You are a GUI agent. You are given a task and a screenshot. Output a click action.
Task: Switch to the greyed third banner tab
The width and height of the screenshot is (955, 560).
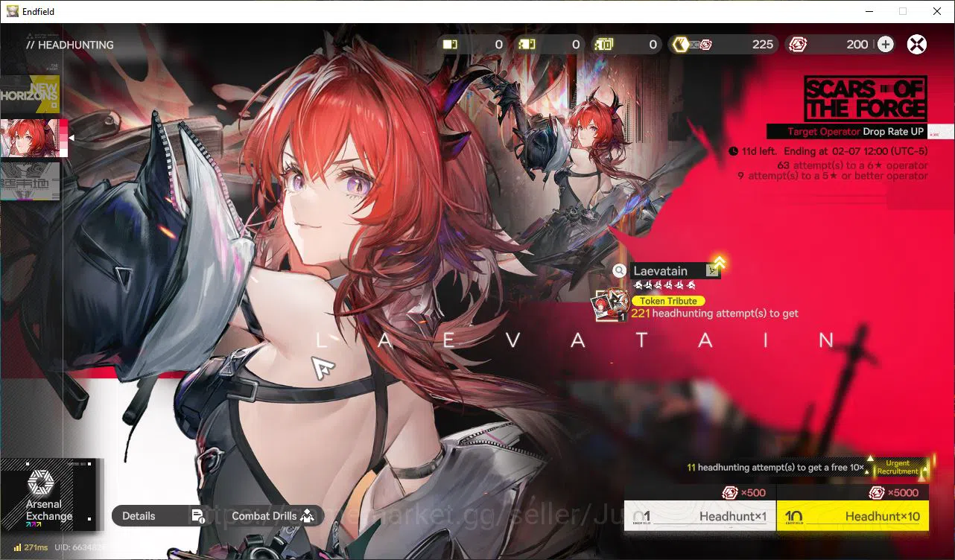tap(30, 182)
